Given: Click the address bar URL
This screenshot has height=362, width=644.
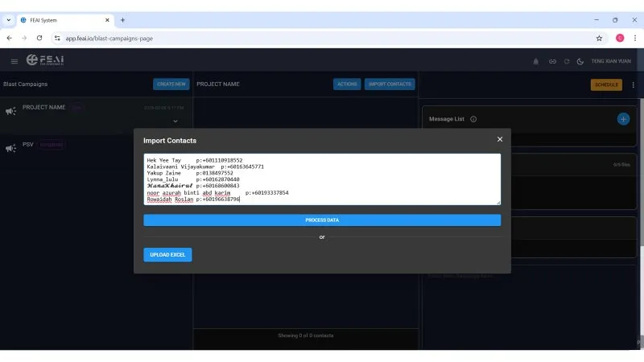Looking at the screenshot, I should click(109, 38).
